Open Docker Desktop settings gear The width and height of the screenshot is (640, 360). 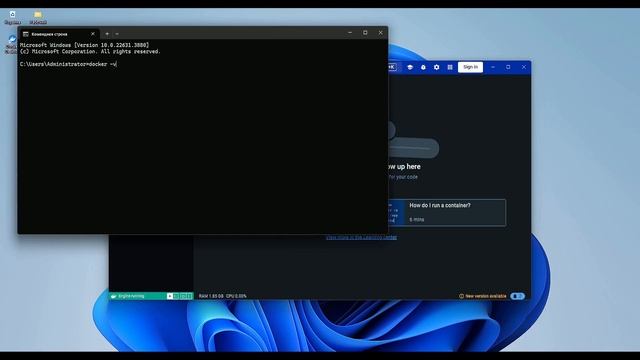point(436,67)
